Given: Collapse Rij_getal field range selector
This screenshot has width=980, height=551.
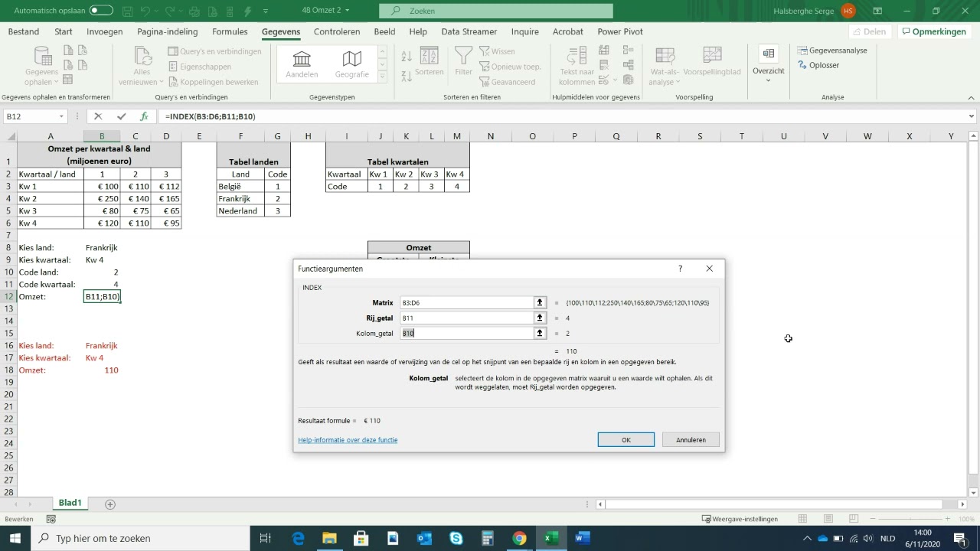Looking at the screenshot, I should [x=540, y=318].
